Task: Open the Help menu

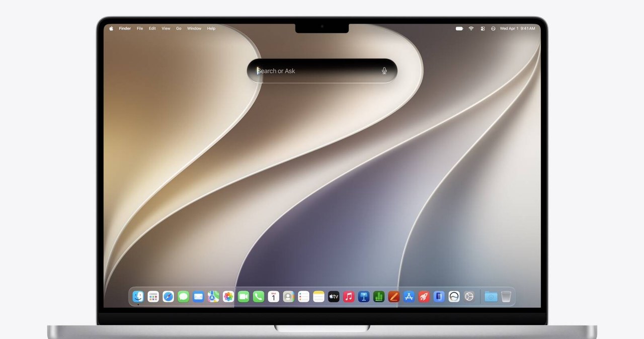Action: tap(211, 29)
